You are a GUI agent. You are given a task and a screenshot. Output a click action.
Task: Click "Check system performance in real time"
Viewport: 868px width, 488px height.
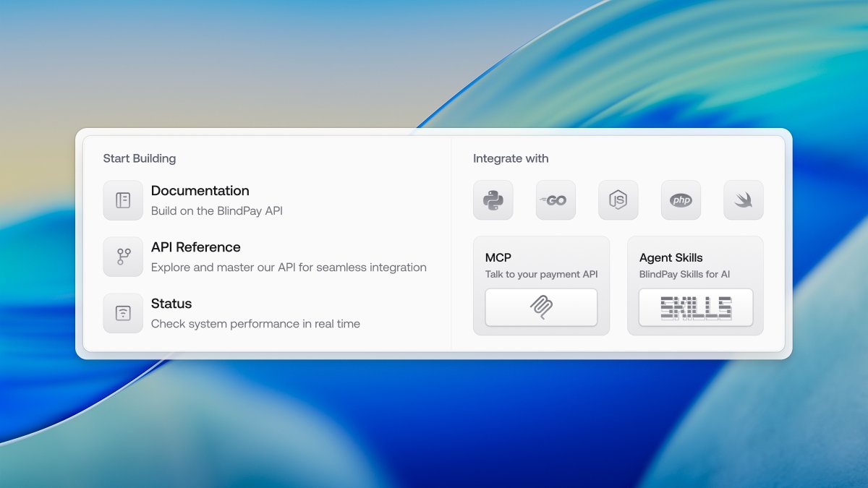[x=255, y=324]
